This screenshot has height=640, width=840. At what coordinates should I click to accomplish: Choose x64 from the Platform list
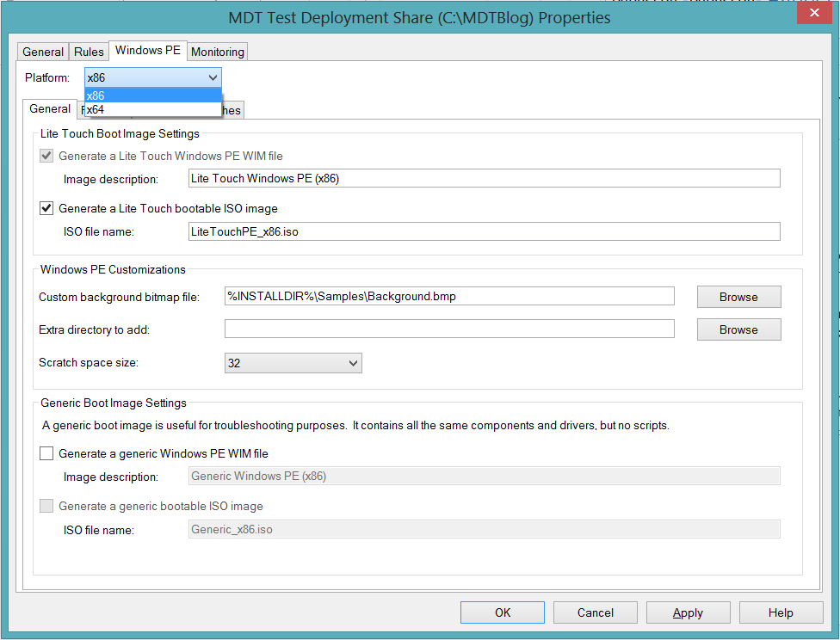153,109
